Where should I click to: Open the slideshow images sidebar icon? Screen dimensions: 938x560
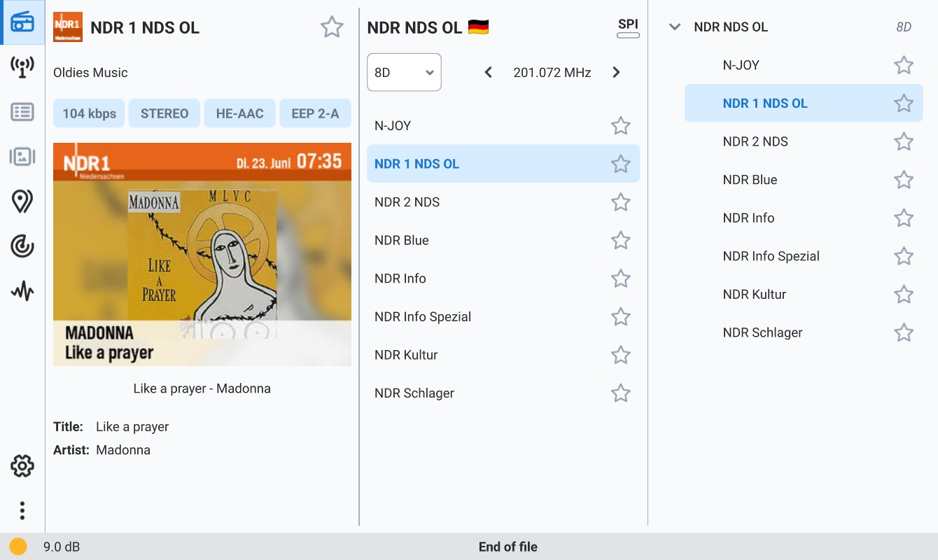pyautogui.click(x=22, y=157)
